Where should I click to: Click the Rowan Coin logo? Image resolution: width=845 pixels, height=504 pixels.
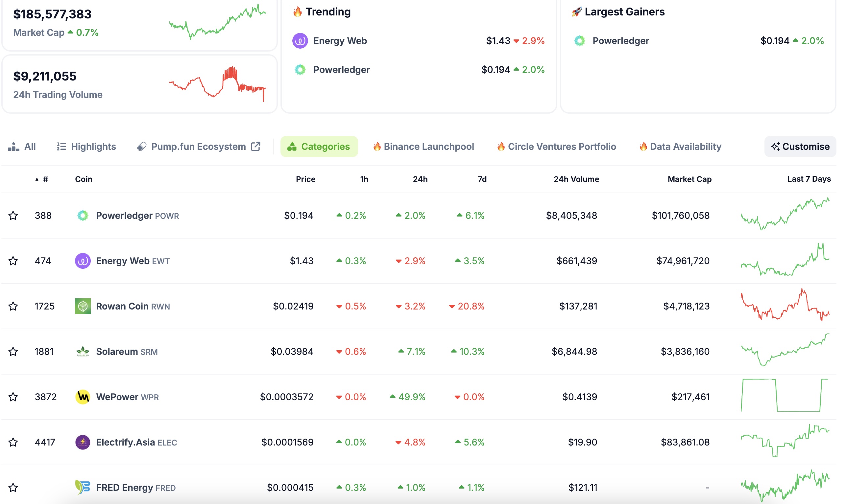[x=83, y=306]
